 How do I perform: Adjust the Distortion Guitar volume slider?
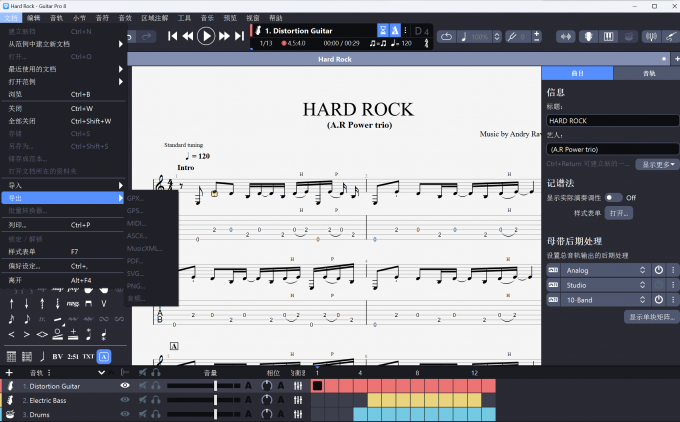point(215,385)
